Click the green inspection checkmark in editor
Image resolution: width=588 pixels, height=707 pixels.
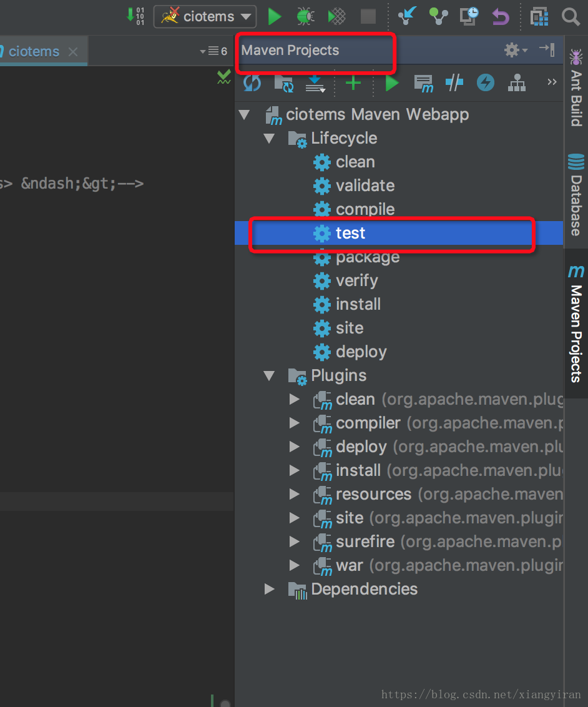pyautogui.click(x=224, y=77)
